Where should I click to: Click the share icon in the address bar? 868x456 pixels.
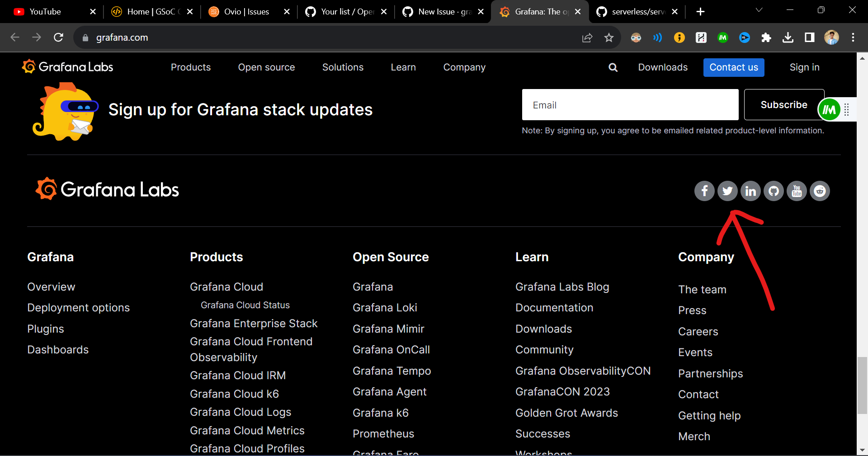[587, 38]
